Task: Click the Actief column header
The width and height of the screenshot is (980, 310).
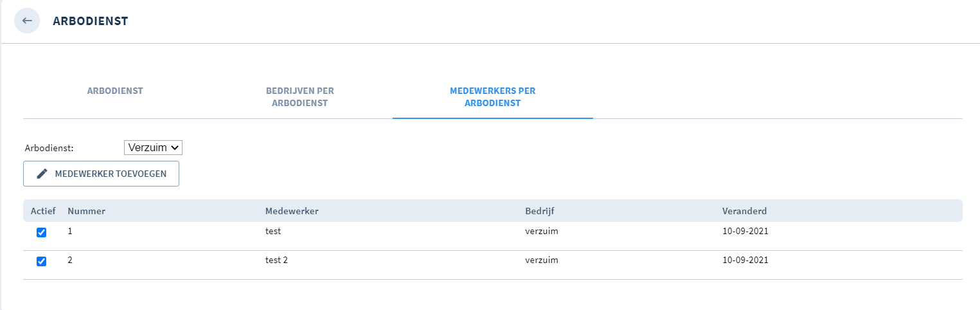Action: coord(43,211)
